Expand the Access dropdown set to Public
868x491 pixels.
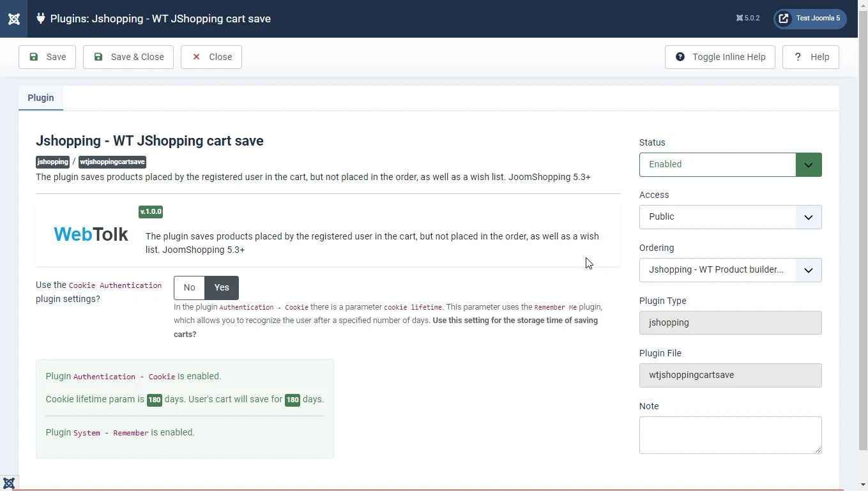coord(730,217)
